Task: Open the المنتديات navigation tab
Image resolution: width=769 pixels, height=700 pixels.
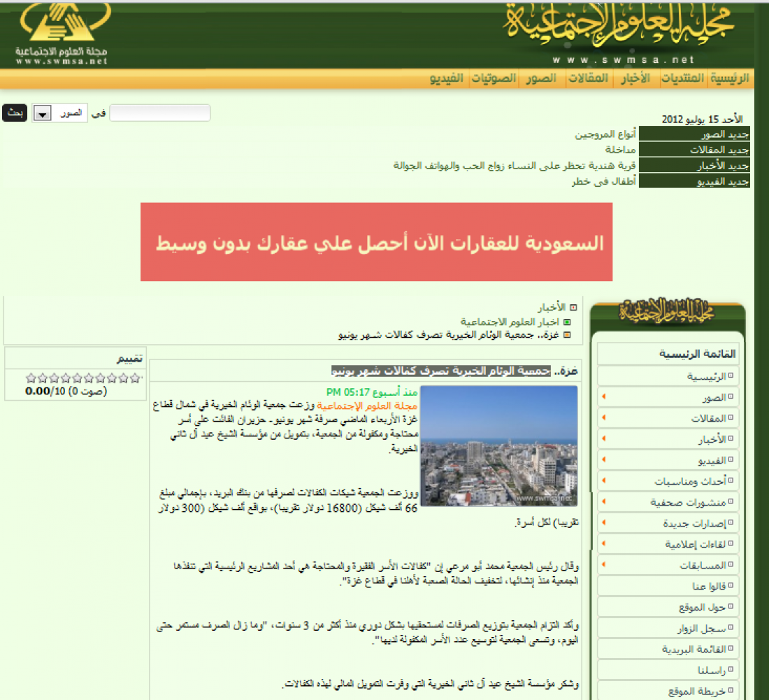Action: (682, 78)
